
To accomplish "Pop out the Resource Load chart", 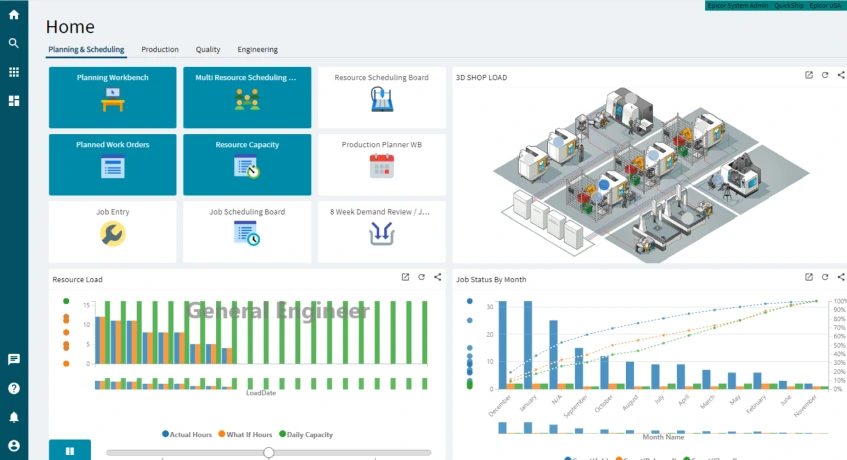I will (x=405, y=277).
